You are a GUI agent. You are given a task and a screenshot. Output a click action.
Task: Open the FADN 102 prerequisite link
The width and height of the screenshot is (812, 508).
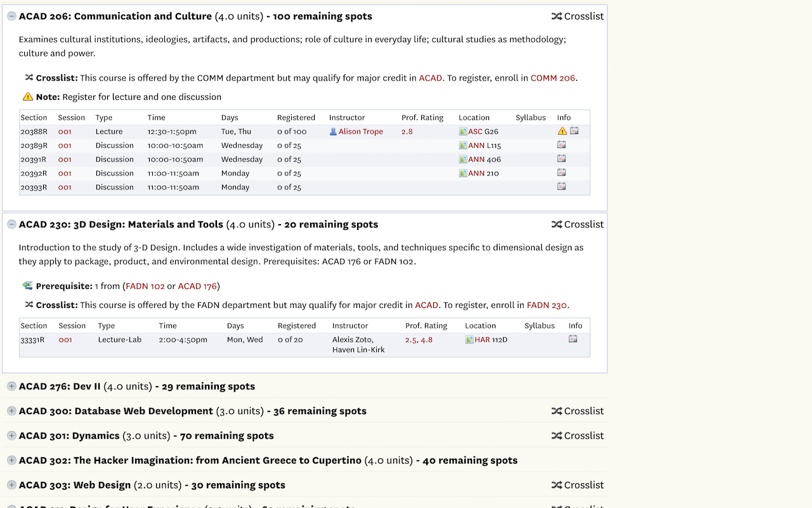(x=145, y=286)
